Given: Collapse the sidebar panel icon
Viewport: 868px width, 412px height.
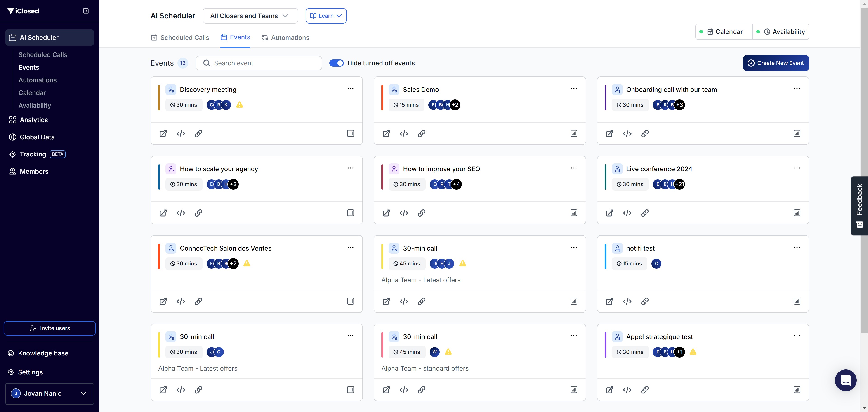Looking at the screenshot, I should click(86, 11).
